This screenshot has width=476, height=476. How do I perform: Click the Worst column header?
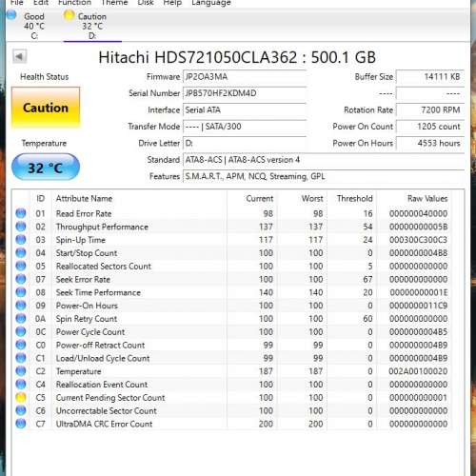pos(312,198)
